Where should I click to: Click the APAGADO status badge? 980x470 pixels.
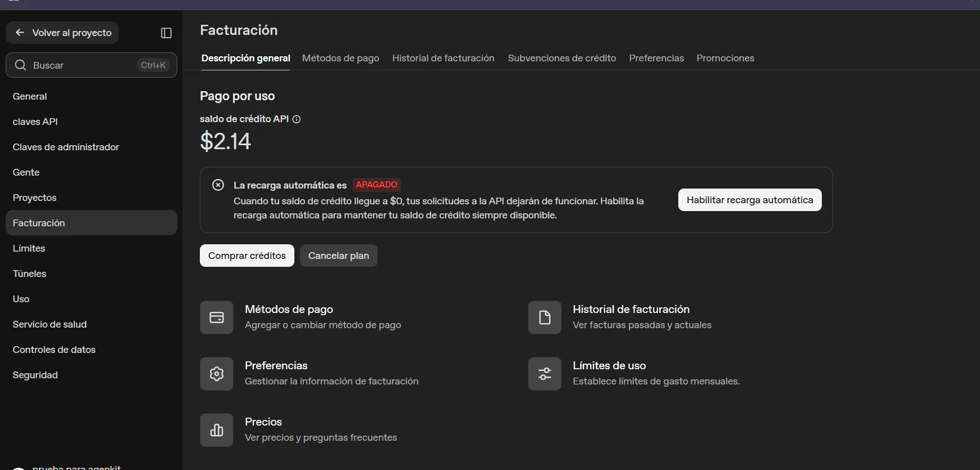(x=377, y=185)
